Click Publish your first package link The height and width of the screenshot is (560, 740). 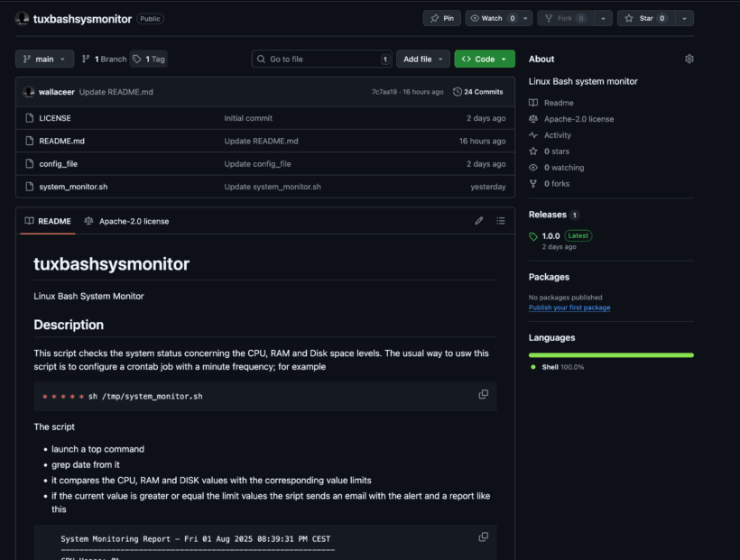[569, 308]
